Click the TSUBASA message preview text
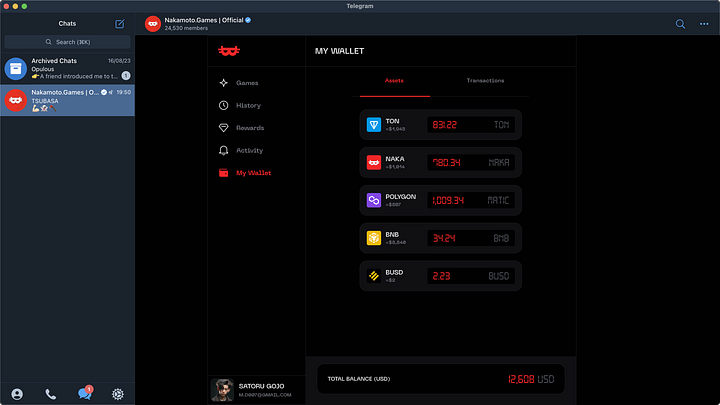The height and width of the screenshot is (405, 720). pos(45,101)
